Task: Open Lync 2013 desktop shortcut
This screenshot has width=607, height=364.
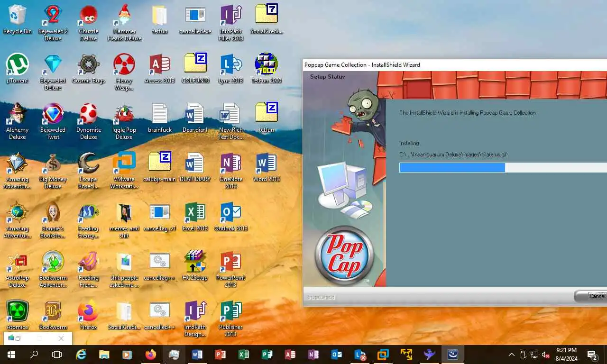Action: (231, 69)
